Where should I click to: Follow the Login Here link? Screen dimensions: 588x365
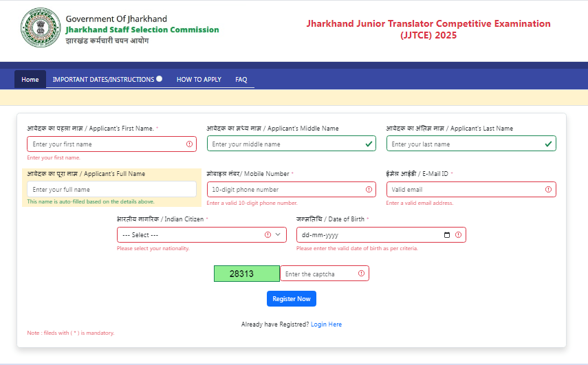[326, 324]
